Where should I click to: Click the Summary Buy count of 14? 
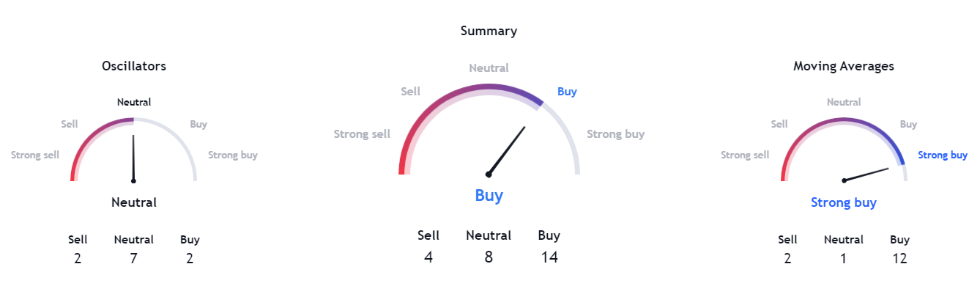(x=549, y=257)
